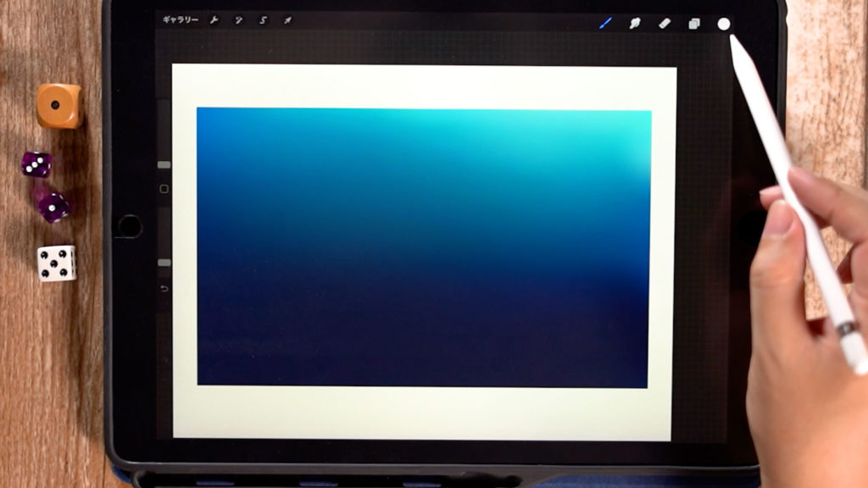This screenshot has height=488, width=868.
Task: Click the brush opacity slider handle
Action: coord(164,263)
